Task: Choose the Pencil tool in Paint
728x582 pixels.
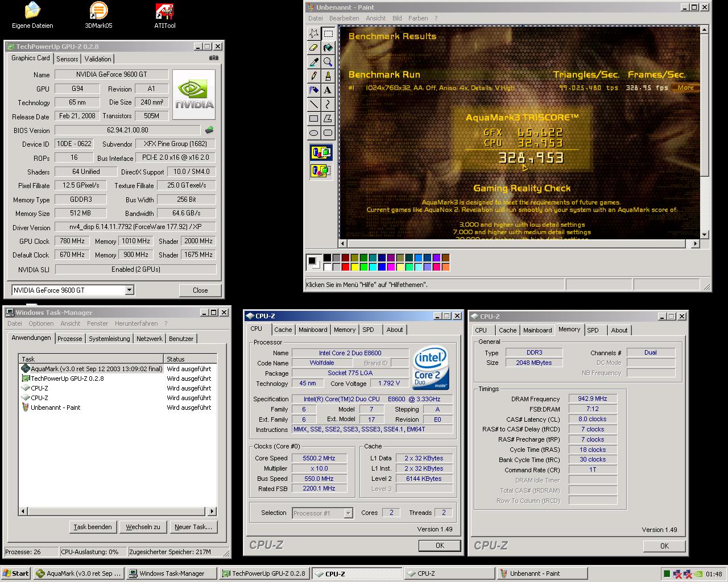Action: pos(313,76)
